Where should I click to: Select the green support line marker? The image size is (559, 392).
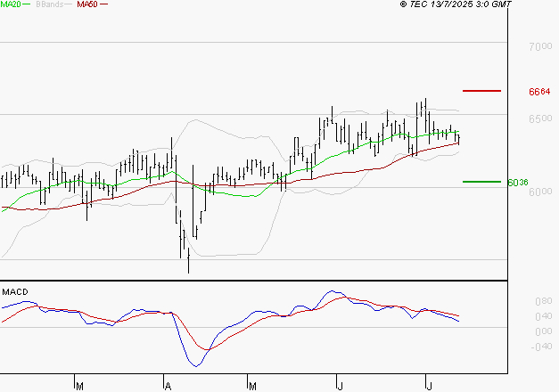point(481,182)
